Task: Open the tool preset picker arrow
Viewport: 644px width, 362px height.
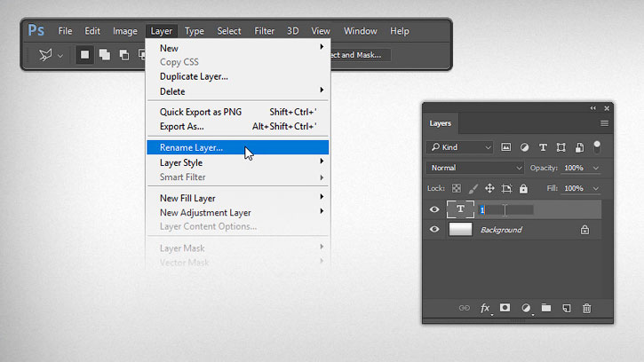Action: 60,56
